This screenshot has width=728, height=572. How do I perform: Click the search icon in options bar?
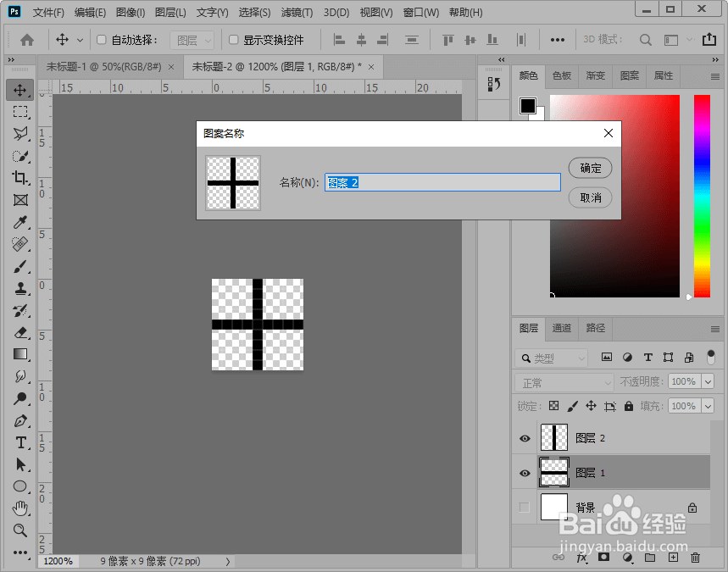645,41
